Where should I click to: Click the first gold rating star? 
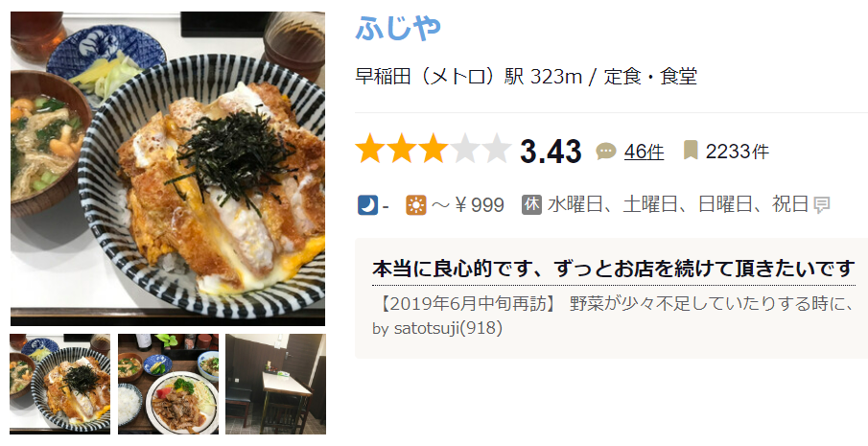(x=370, y=149)
